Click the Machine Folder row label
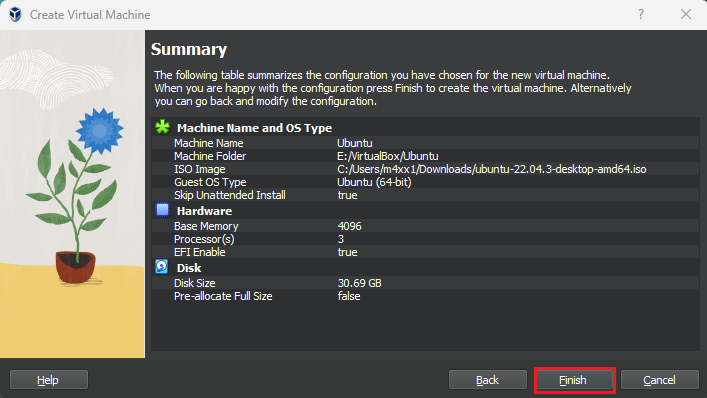This screenshot has width=707, height=398. click(x=210, y=156)
